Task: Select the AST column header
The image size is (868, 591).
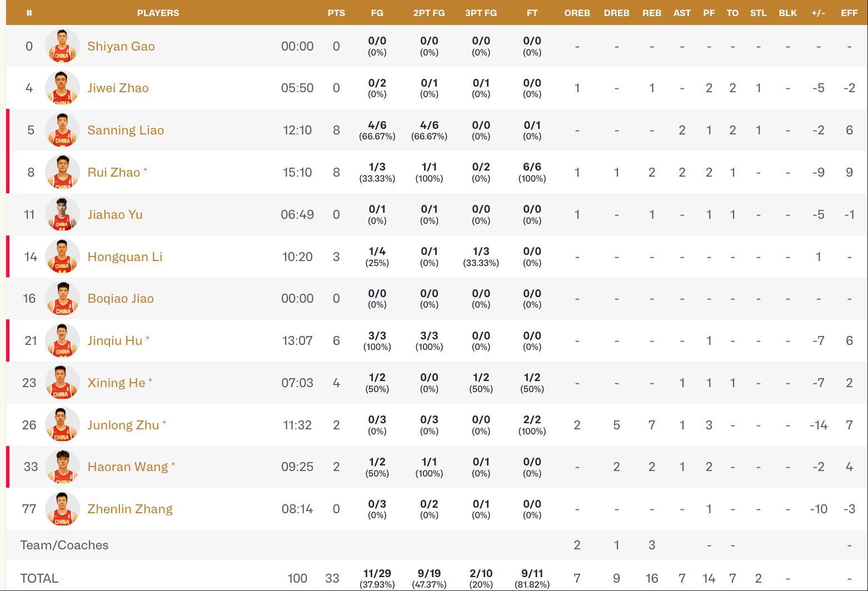Action: (682, 13)
